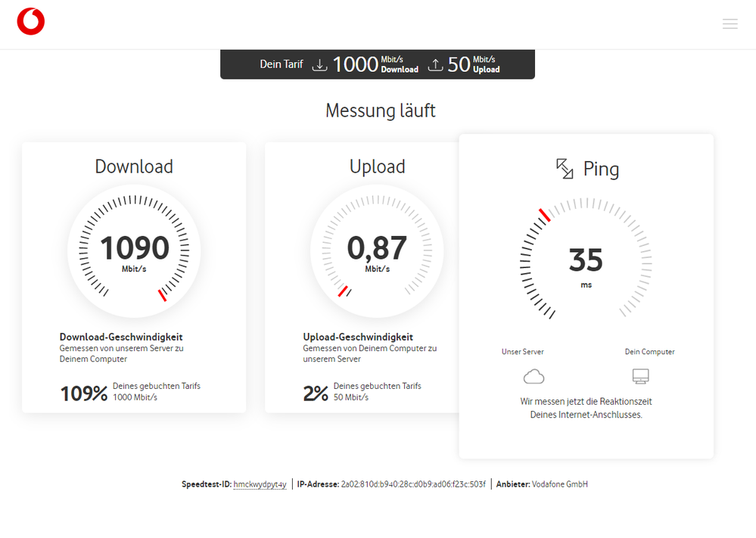
Task: Click the Vodafone logo icon
Action: pos(30,21)
